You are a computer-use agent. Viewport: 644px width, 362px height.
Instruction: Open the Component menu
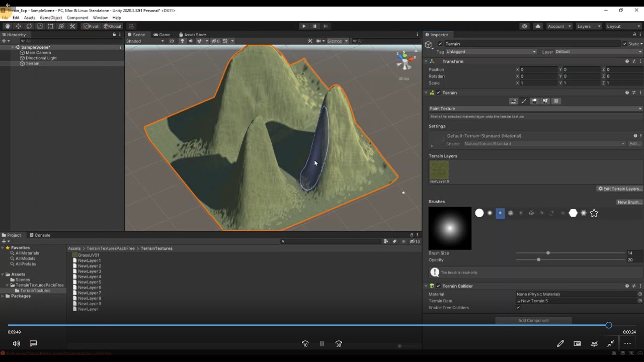(x=77, y=18)
